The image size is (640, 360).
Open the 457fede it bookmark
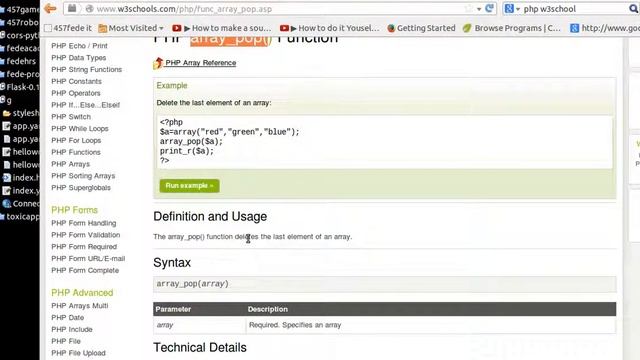68,28
